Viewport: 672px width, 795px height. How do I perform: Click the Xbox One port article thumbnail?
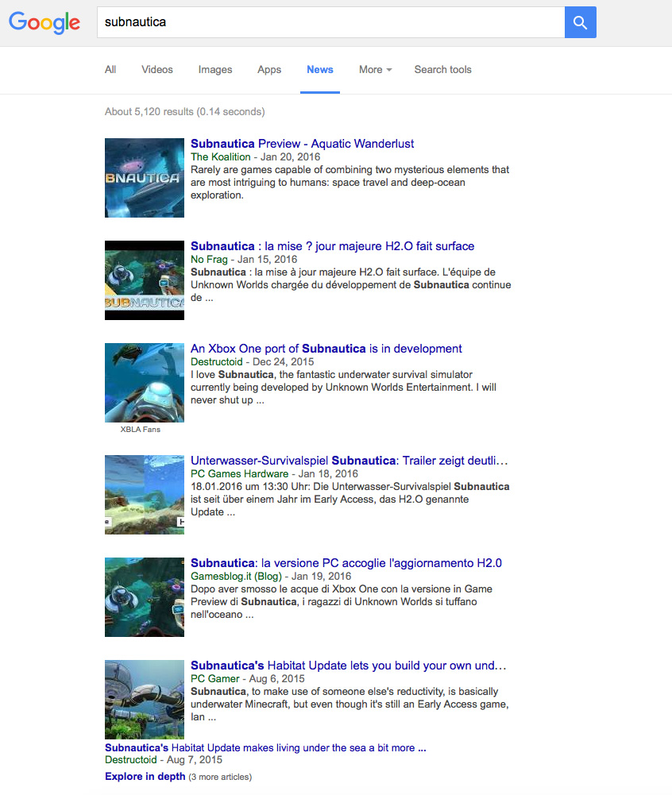145,383
